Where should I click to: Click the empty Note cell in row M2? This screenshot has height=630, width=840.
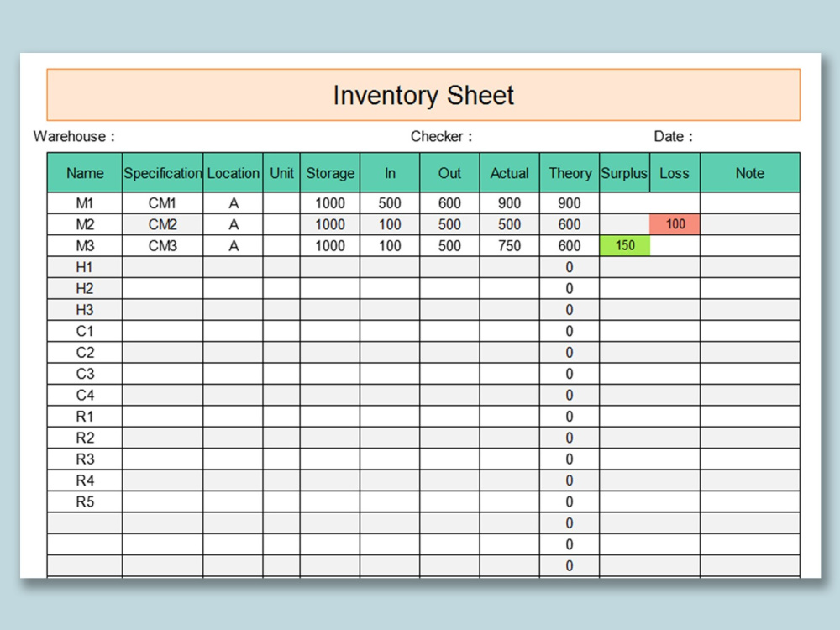750,224
